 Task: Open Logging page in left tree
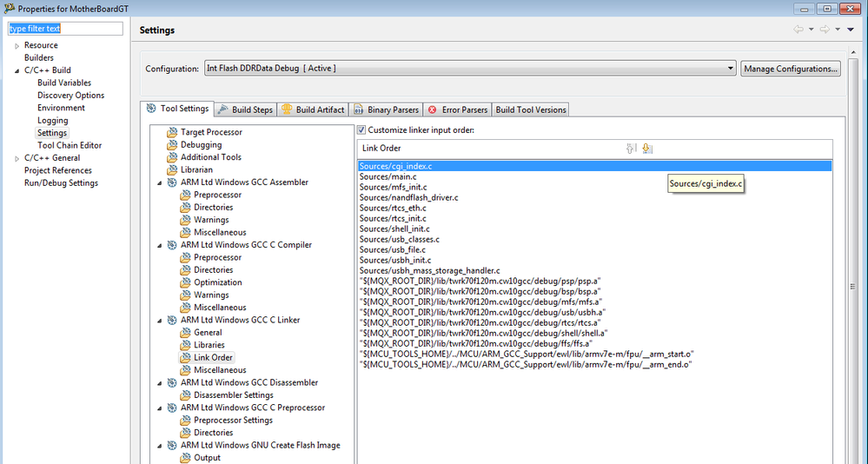pos(53,120)
